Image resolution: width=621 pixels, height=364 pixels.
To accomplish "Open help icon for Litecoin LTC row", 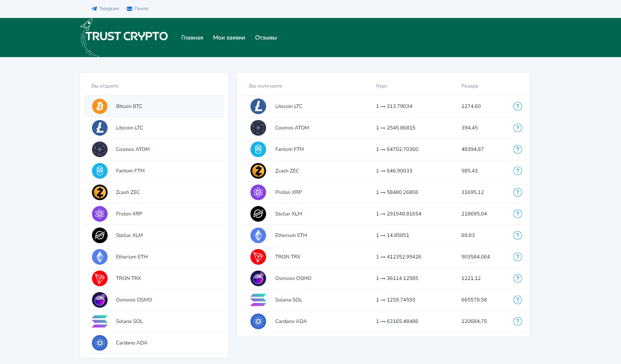I will (x=517, y=106).
